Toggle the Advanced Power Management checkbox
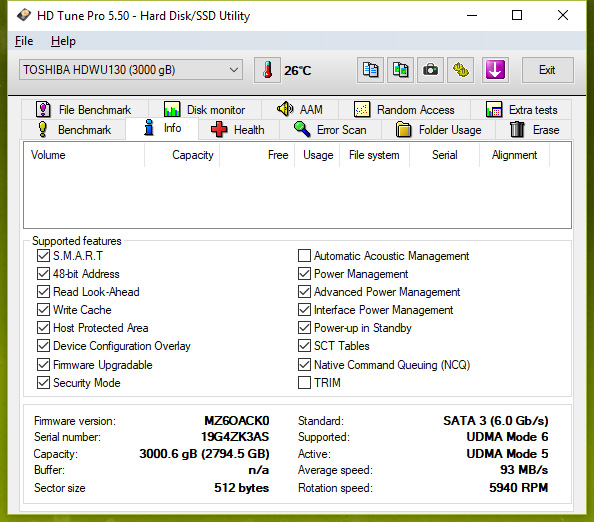Image resolution: width=594 pixels, height=522 pixels. click(304, 292)
